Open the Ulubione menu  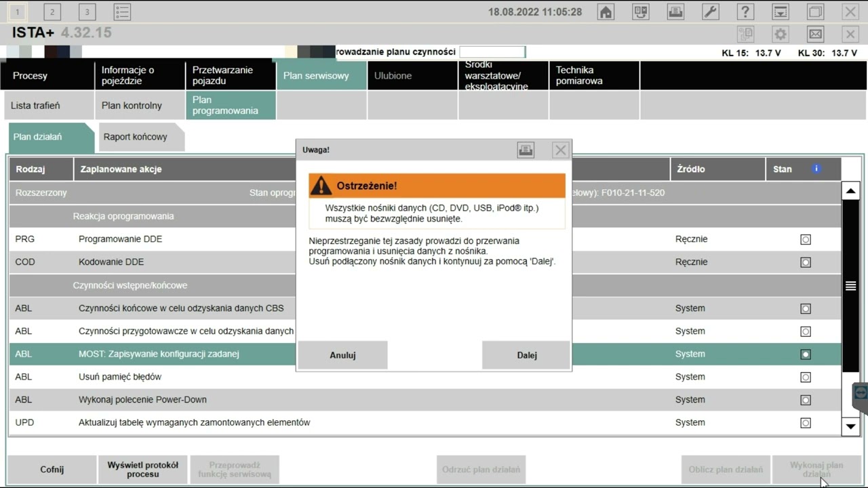click(412, 75)
